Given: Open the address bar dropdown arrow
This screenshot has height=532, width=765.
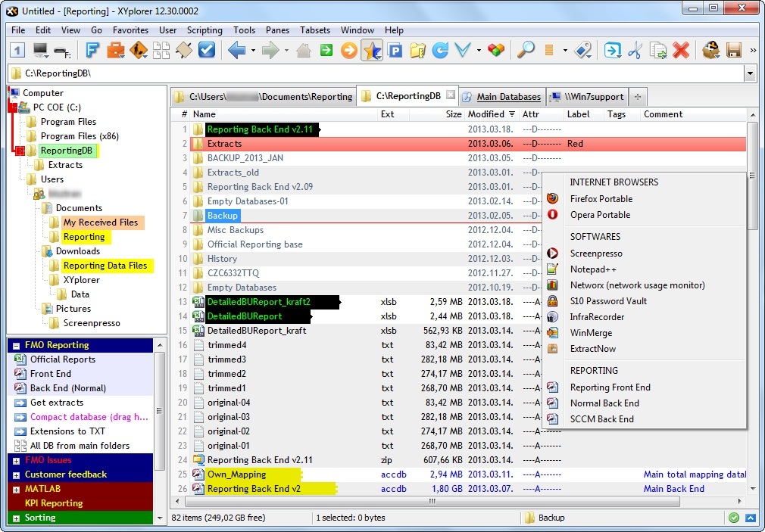Looking at the screenshot, I should 750,73.
